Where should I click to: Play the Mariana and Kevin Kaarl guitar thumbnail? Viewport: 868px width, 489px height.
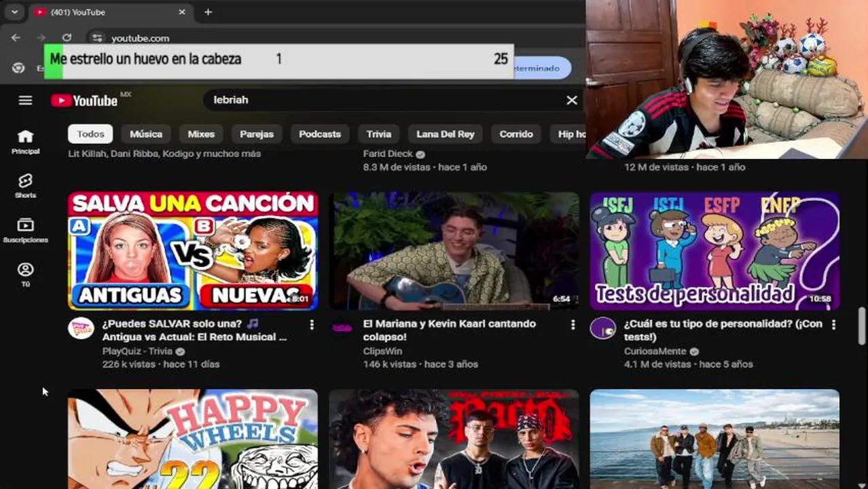[454, 251]
